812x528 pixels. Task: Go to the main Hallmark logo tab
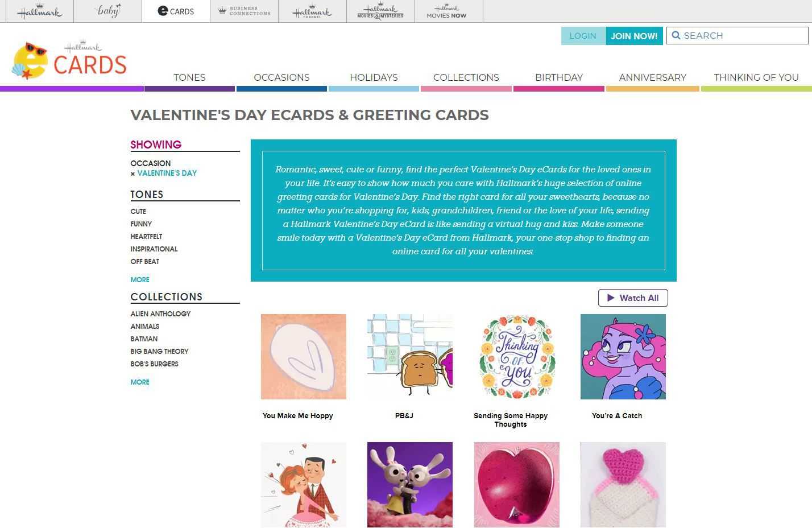[39, 11]
